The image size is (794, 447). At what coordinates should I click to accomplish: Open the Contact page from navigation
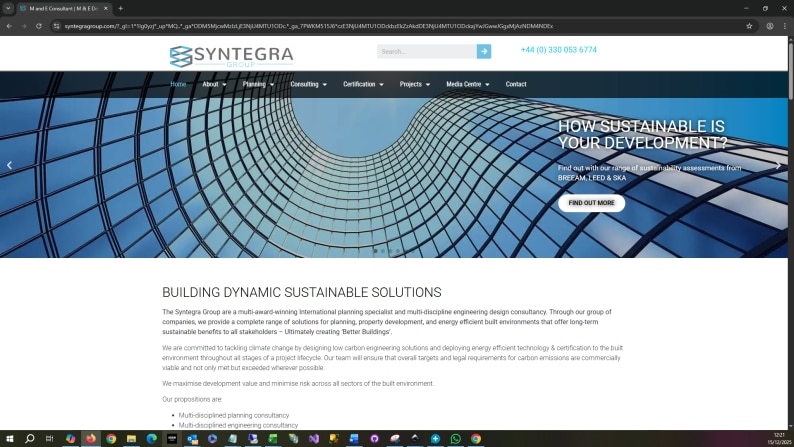click(x=516, y=85)
